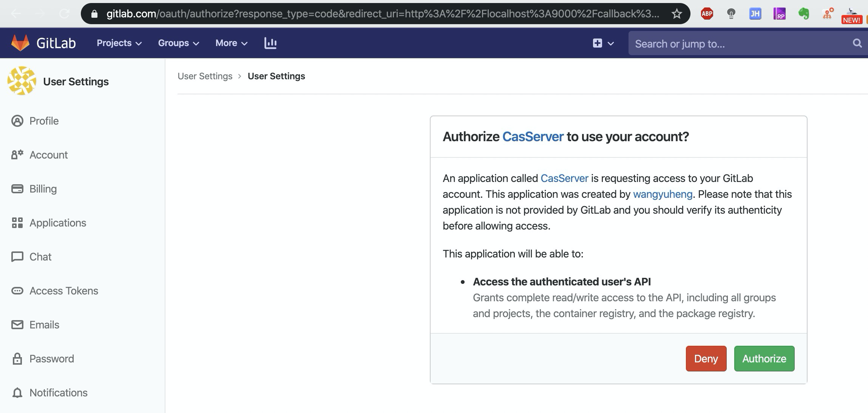Expand the Groups dropdown menu
The height and width of the screenshot is (413, 868).
pyautogui.click(x=178, y=43)
